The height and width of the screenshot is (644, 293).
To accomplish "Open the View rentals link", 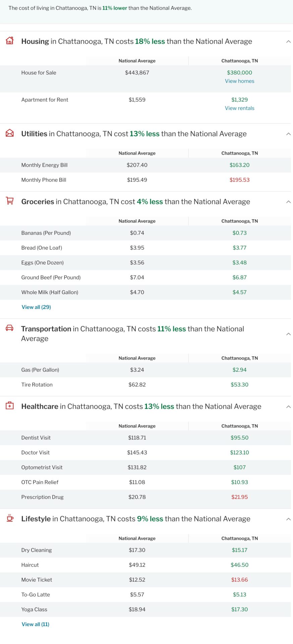I will [239, 108].
